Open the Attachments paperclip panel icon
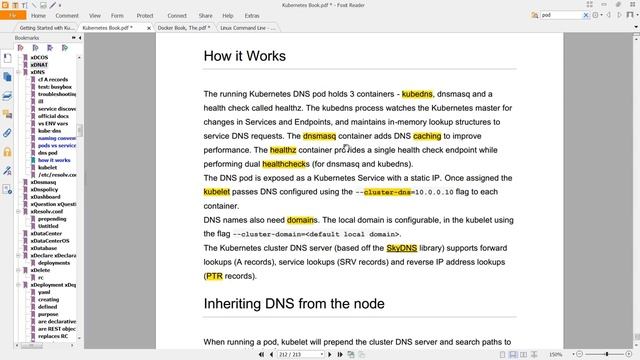The width and height of the screenshot is (640, 360). click(x=7, y=133)
